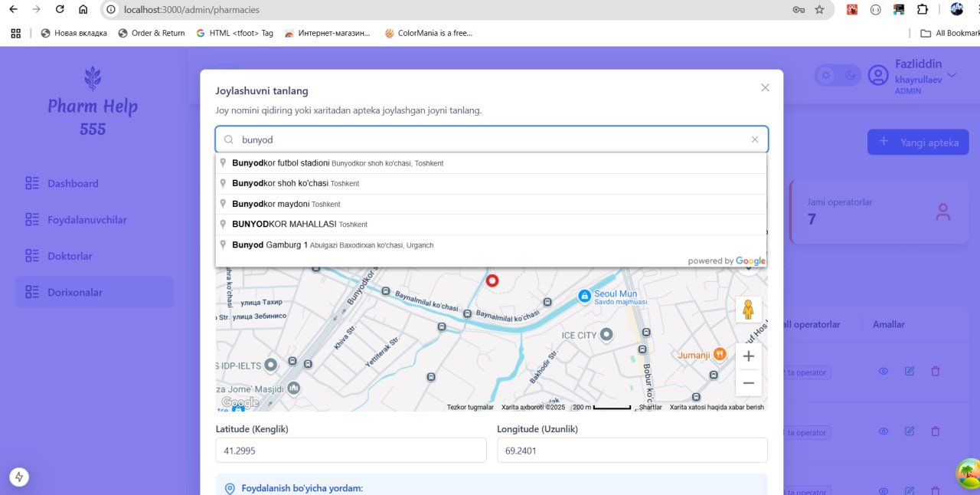Screen dimensions: 980x495
Task: Open Tezkor tugmalar keyboard shortcuts
Action: (x=470, y=407)
